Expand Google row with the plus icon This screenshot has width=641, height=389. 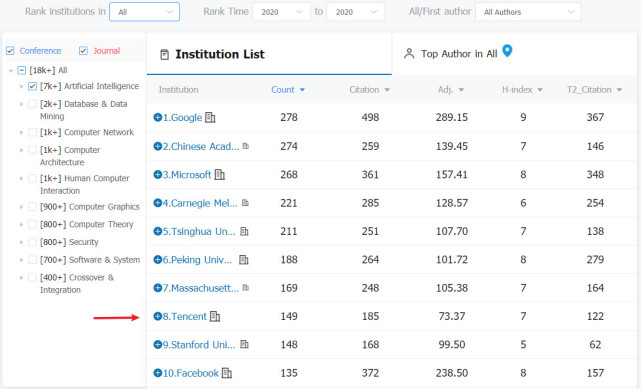coord(158,118)
